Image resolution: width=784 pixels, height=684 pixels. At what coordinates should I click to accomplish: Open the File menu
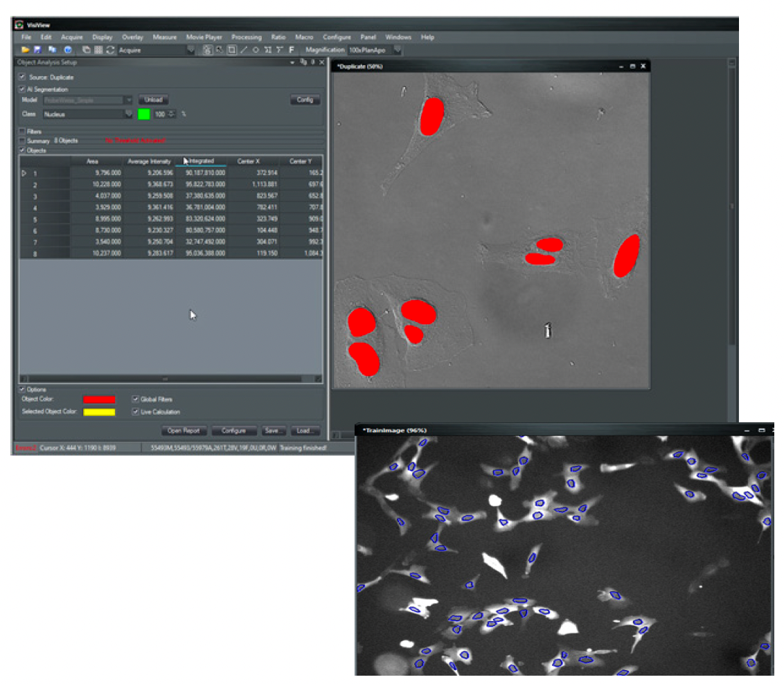tap(26, 37)
